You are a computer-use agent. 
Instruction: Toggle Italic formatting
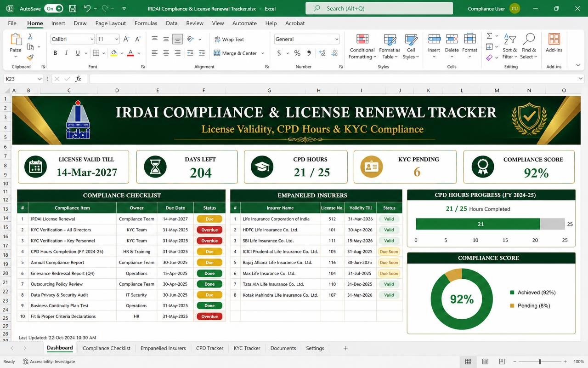point(66,53)
